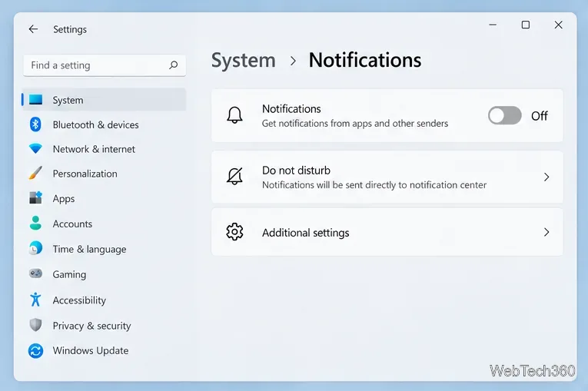This screenshot has height=391, width=588.
Task: Click the System breadcrumb link
Action: (244, 61)
